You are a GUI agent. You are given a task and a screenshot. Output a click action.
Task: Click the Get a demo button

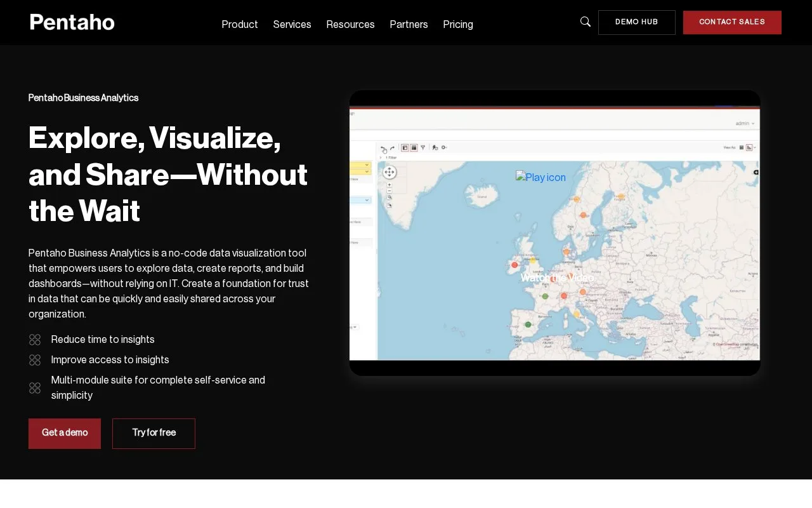pos(65,434)
